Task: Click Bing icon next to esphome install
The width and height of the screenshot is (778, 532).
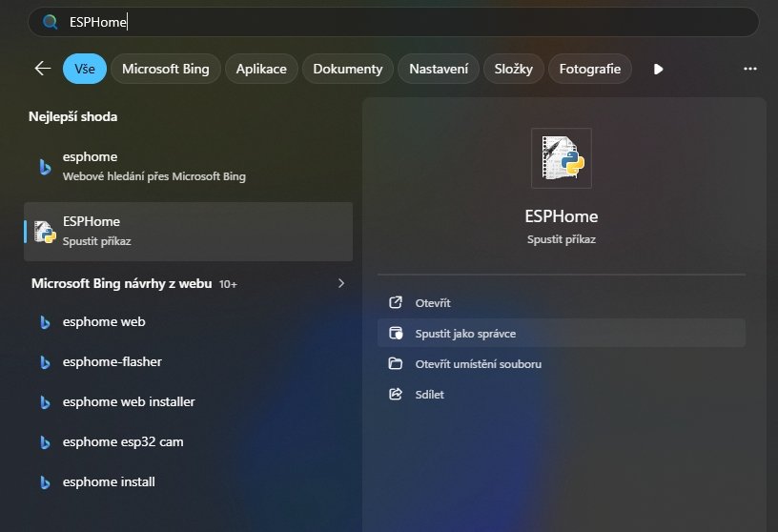Action: coord(45,482)
